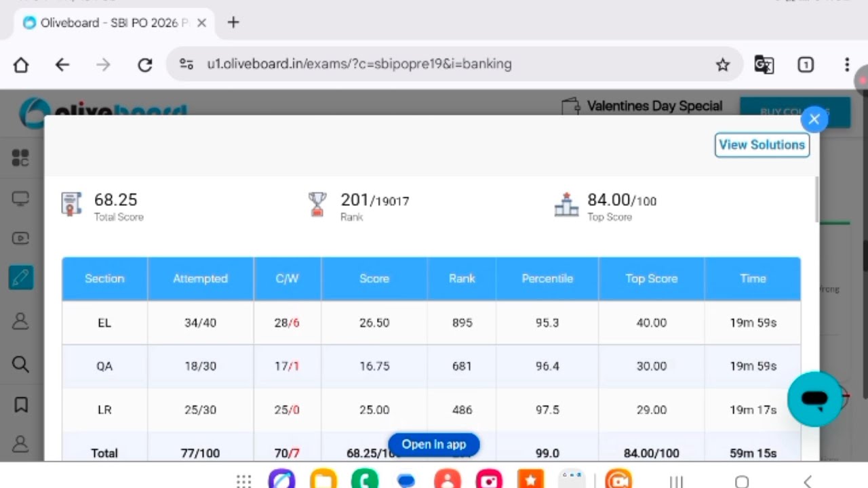Viewport: 868px width, 488px height.
Task: Click the site settings icon in address bar
Action: click(x=186, y=64)
